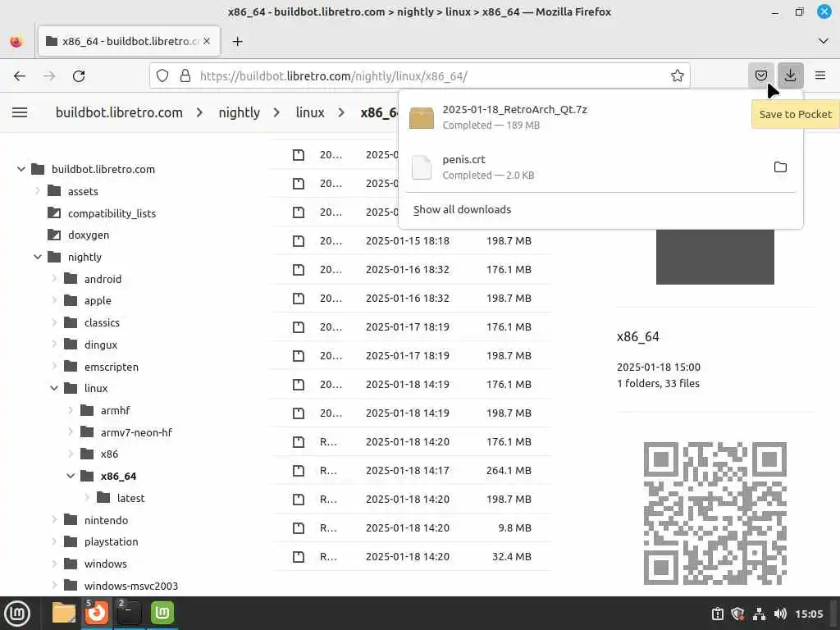
Task: Open the volume tray icon
Action: (780, 614)
